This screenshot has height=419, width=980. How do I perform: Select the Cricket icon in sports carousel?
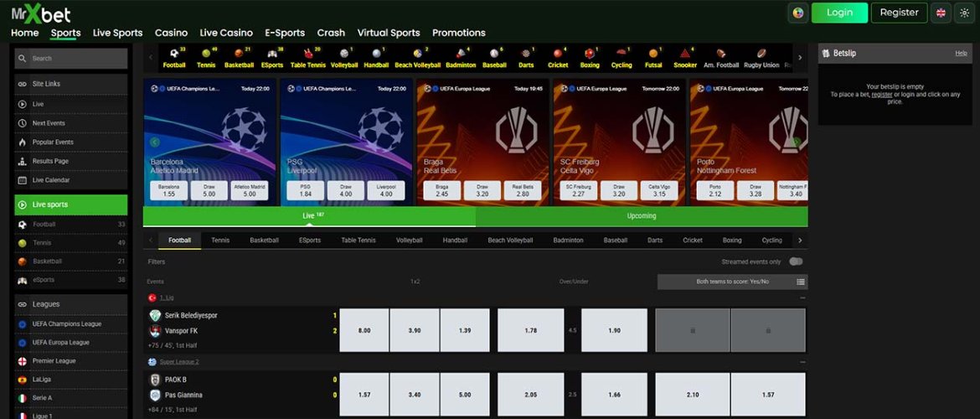pos(558,54)
